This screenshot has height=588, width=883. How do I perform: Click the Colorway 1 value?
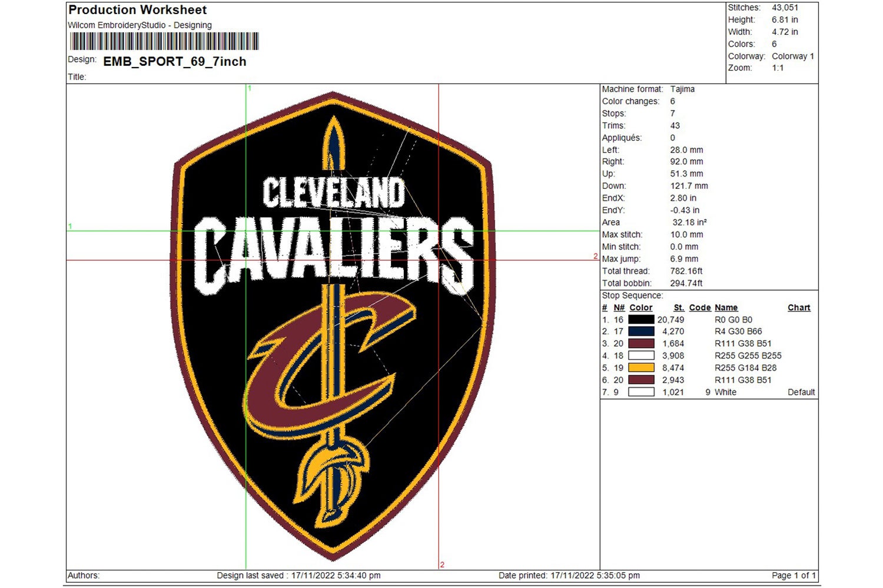click(x=792, y=56)
